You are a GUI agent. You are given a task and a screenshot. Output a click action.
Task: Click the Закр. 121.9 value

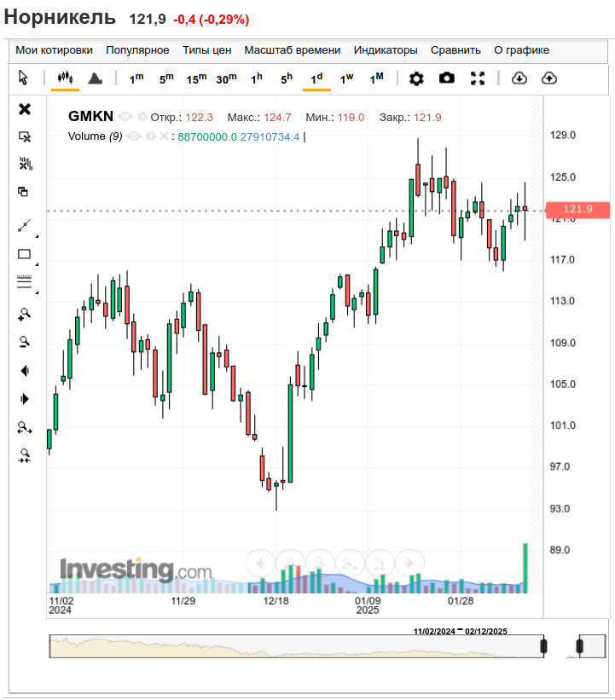pyautogui.click(x=427, y=118)
